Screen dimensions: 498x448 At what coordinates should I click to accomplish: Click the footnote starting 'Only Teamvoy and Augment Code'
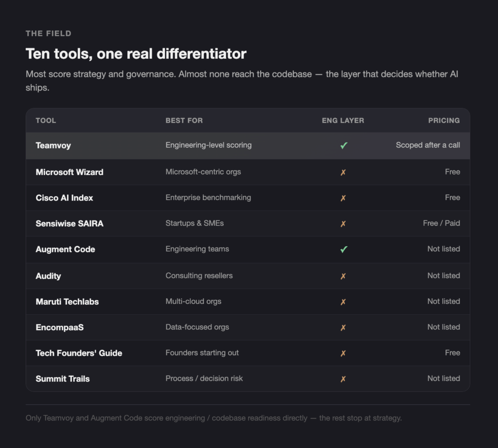pyautogui.click(x=214, y=418)
